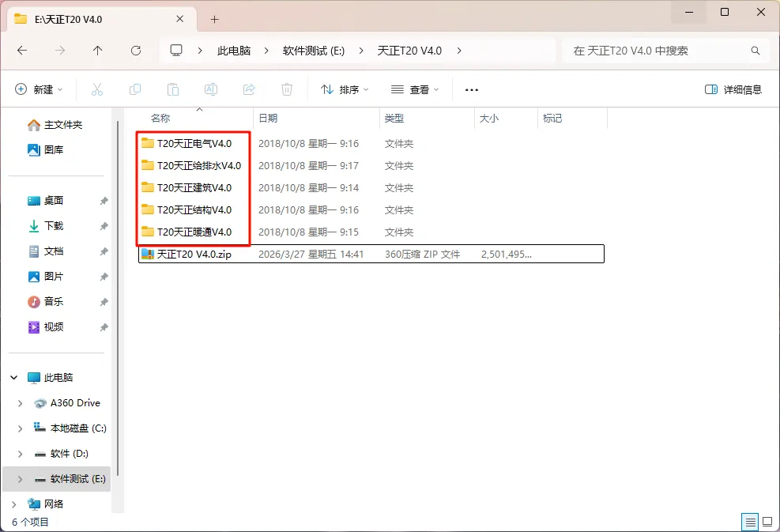Image resolution: width=780 pixels, height=532 pixels.
Task: Click chevron after 软件测试 (E:) in address bar
Action: click(361, 51)
